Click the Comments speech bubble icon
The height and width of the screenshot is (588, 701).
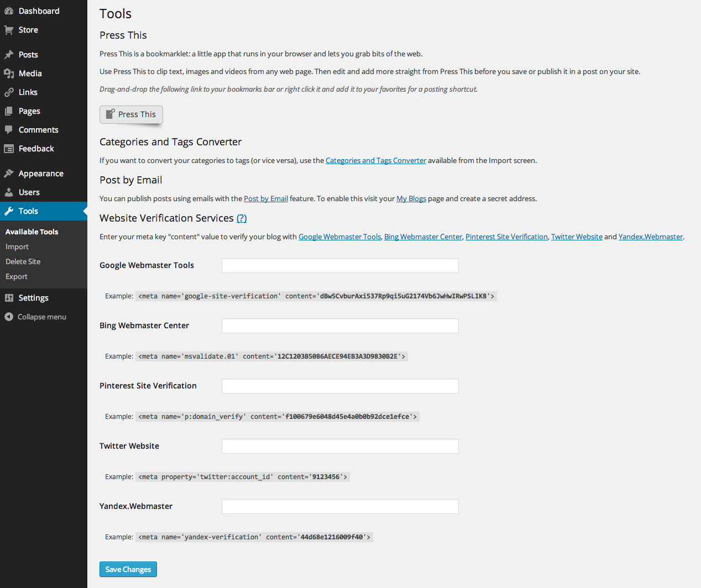coord(9,130)
